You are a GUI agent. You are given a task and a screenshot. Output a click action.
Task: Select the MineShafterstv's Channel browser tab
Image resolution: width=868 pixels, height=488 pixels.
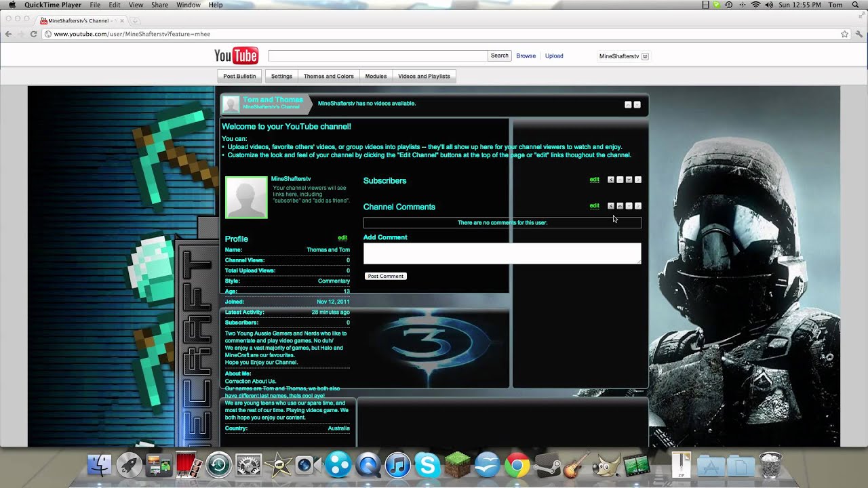(80, 20)
